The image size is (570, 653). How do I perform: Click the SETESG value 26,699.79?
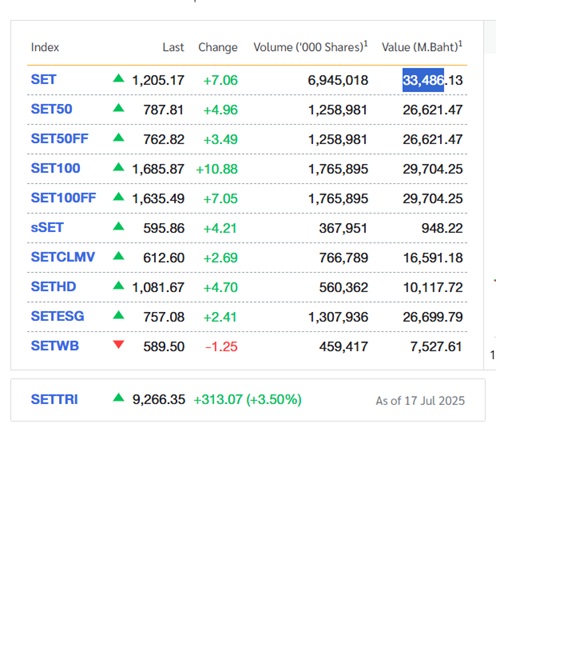point(433,317)
